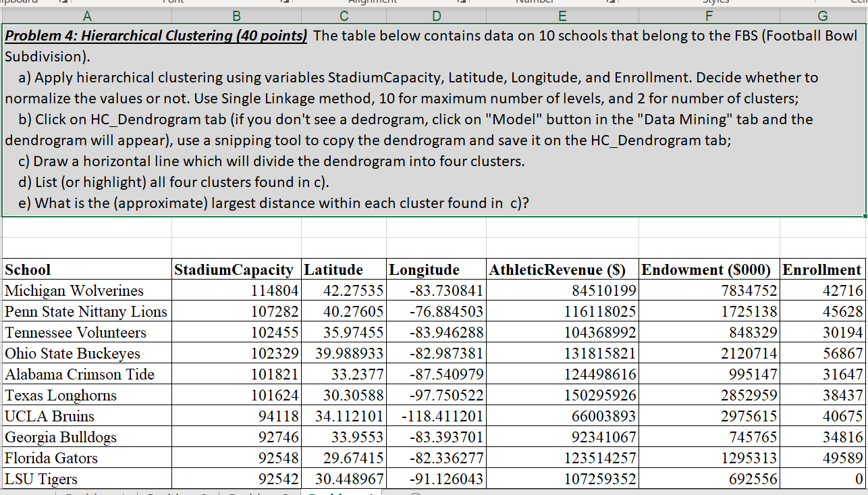Viewport: 868px width, 495px height.
Task: Select column E by its header
Action: [562, 14]
